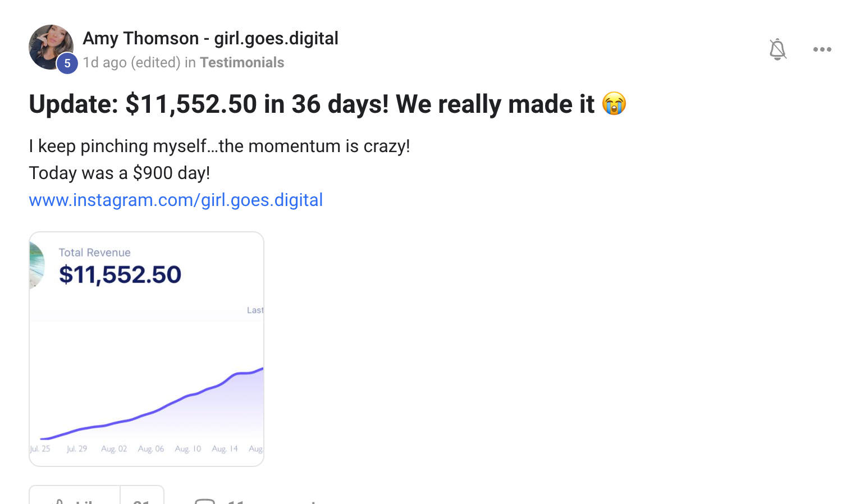Click the crying emoji in the title
Image resolution: width=860 pixels, height=504 pixels.
614,104
